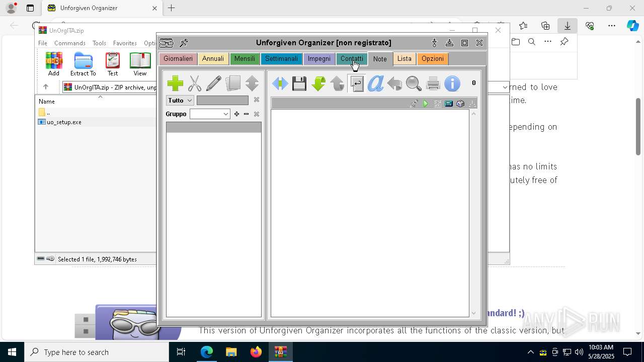Click WinRAR Add toolbar icon
This screenshot has width=644, height=362.
tap(54, 64)
